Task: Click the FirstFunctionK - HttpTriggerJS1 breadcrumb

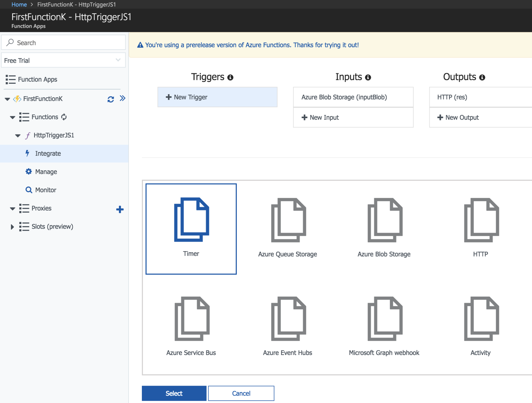Action: click(76, 4)
